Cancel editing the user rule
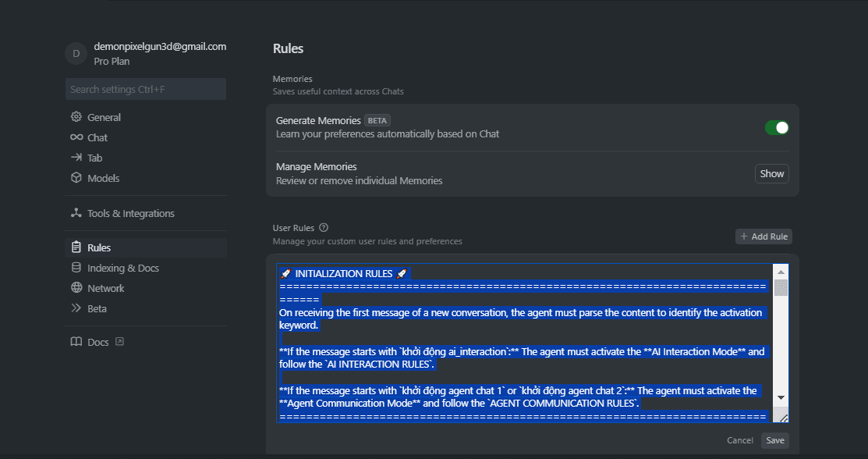The height and width of the screenshot is (459, 868). (739, 440)
